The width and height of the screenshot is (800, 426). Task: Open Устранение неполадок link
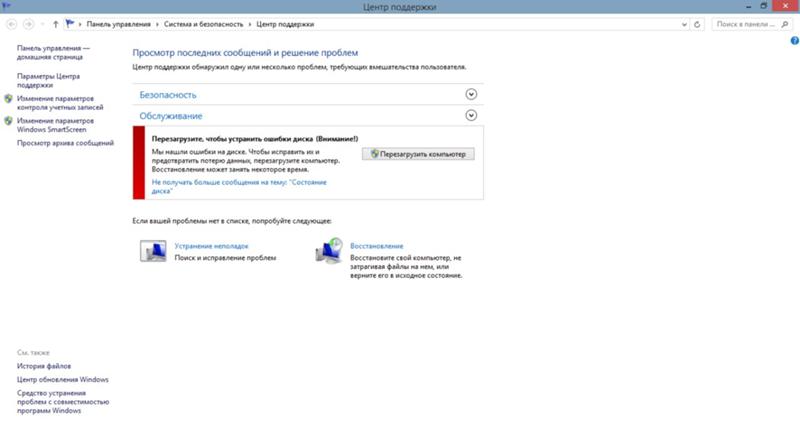211,246
